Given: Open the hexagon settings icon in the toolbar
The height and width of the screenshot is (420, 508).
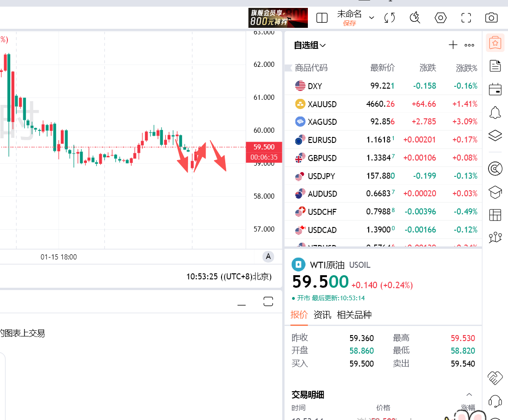Looking at the screenshot, I should click(440, 18).
